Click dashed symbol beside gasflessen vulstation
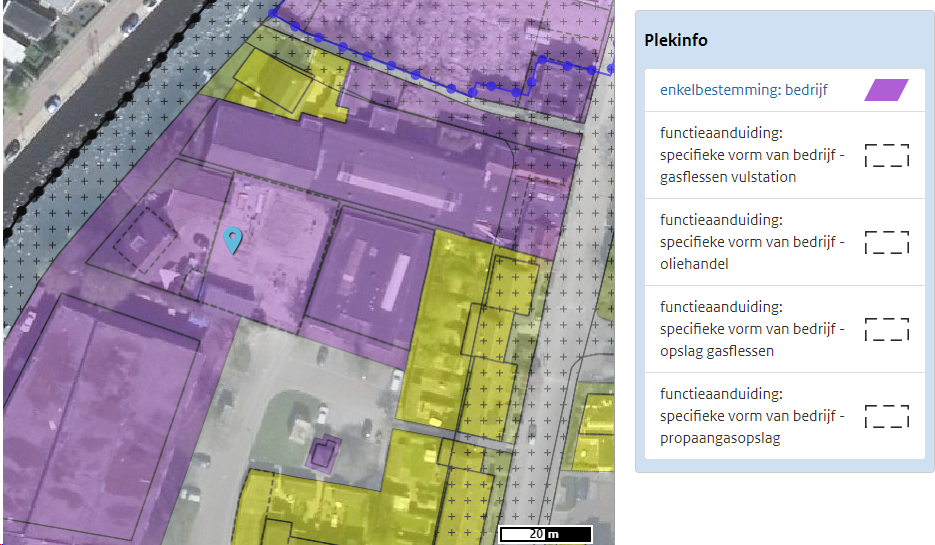 pyautogui.click(x=887, y=155)
